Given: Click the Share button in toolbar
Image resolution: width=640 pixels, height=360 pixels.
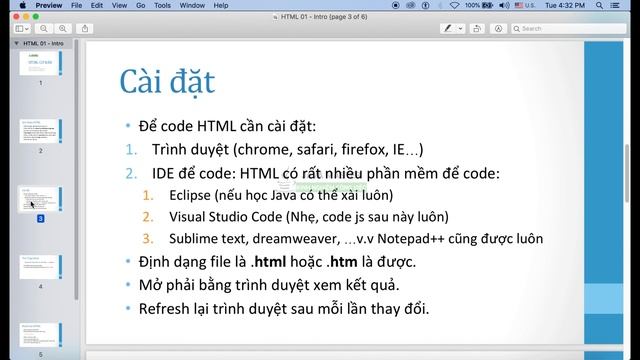Looking at the screenshot, I should (85, 29).
